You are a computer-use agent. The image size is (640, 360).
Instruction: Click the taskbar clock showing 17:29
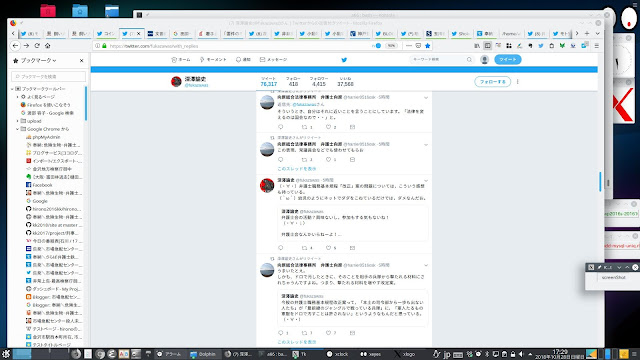[560, 354]
